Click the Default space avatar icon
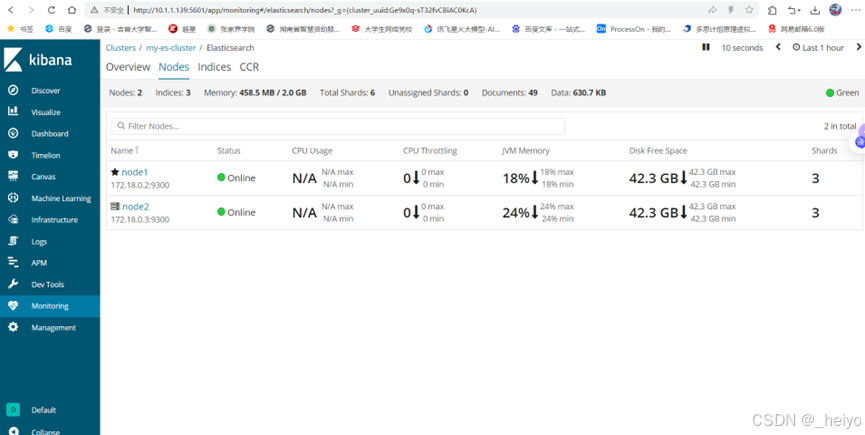This screenshot has height=435, width=865. point(13,410)
